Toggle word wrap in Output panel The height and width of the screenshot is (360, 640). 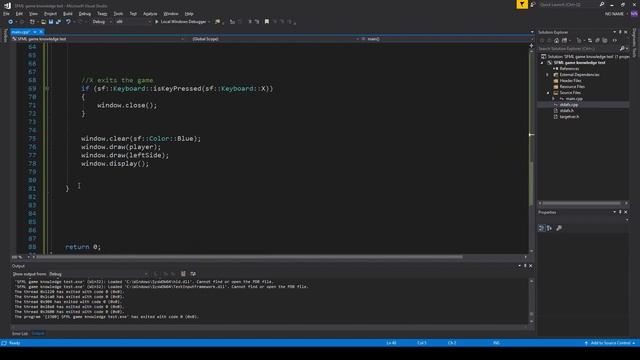(x=193, y=274)
